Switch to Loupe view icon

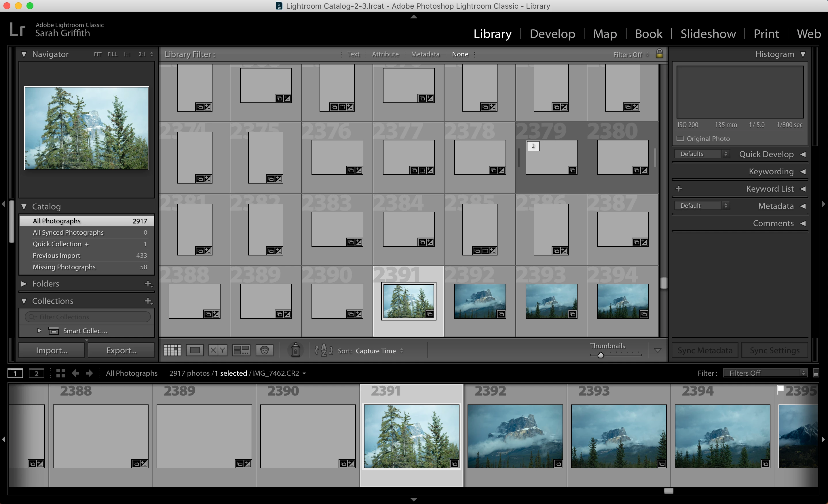pos(195,350)
